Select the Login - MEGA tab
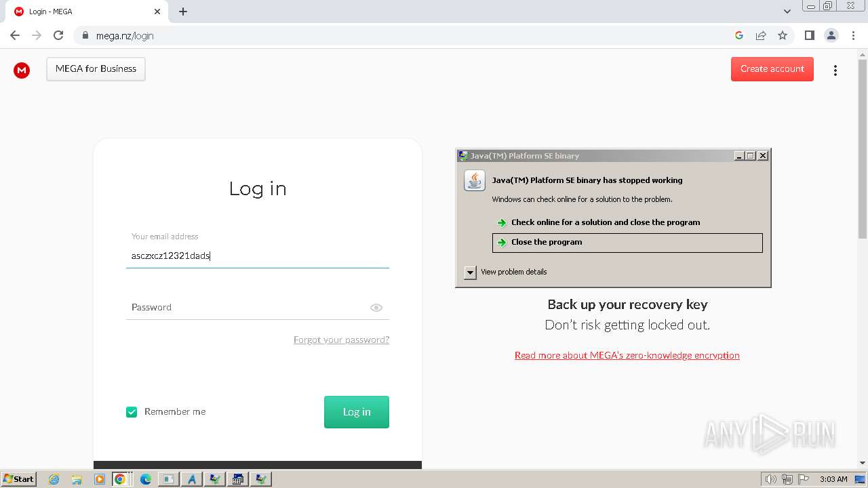The image size is (868, 488). (88, 12)
